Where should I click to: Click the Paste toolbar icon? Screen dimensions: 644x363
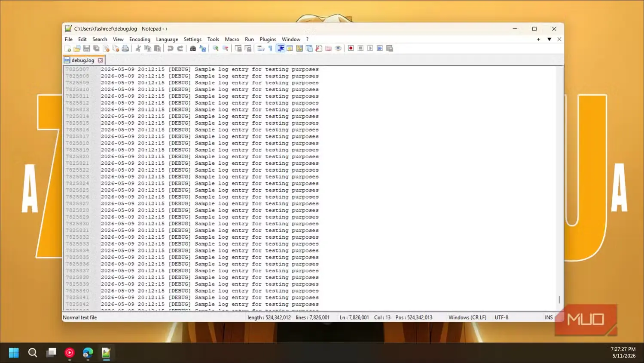point(157,49)
